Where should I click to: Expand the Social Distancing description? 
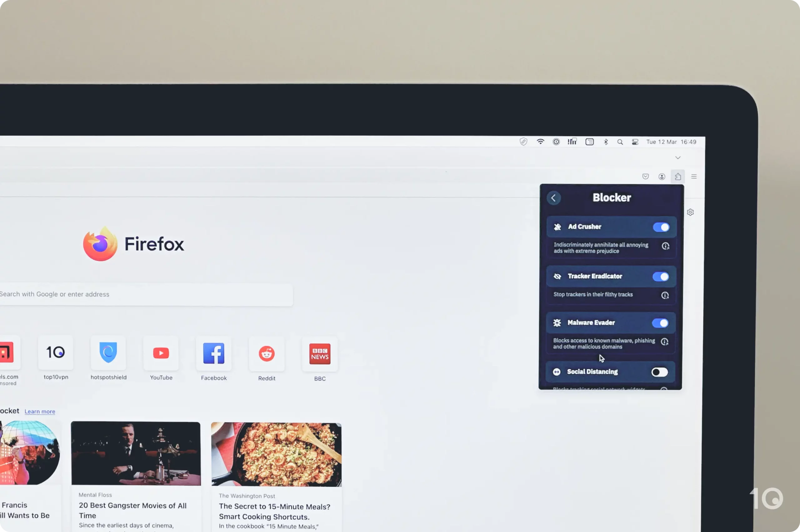665,389
